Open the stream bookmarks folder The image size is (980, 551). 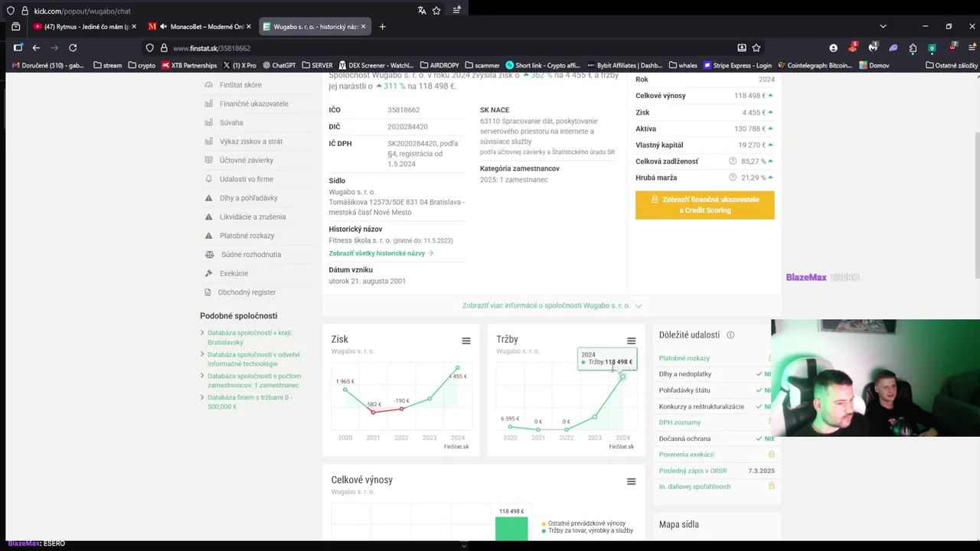click(x=107, y=65)
